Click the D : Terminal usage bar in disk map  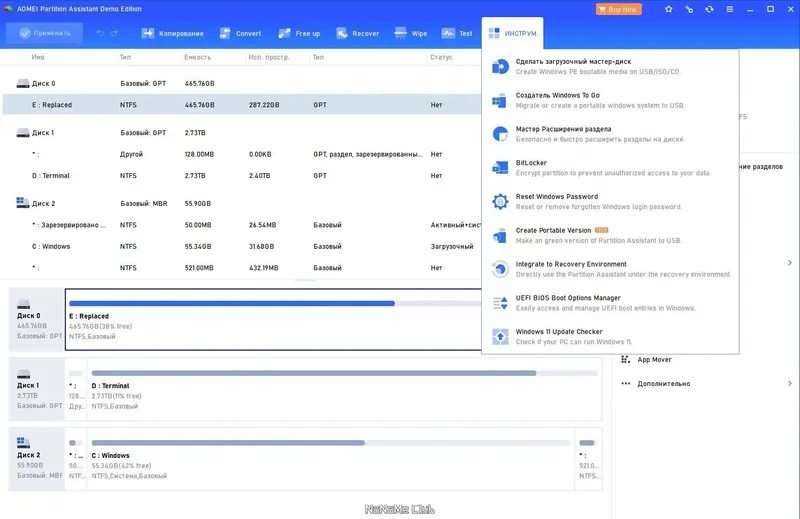pos(344,373)
